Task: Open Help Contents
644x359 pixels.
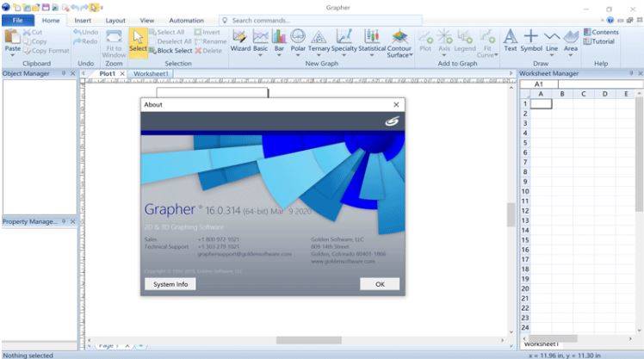Action: click(601, 32)
